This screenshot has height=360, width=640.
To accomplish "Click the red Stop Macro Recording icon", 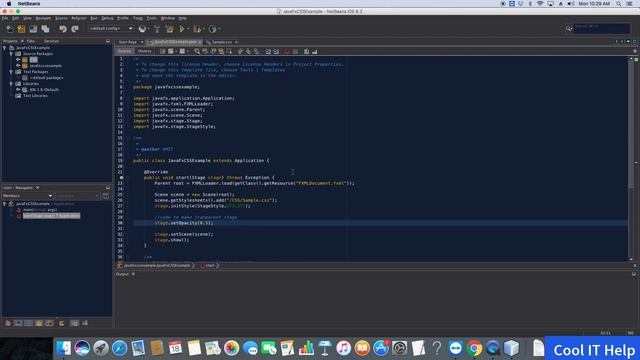I will (x=287, y=51).
